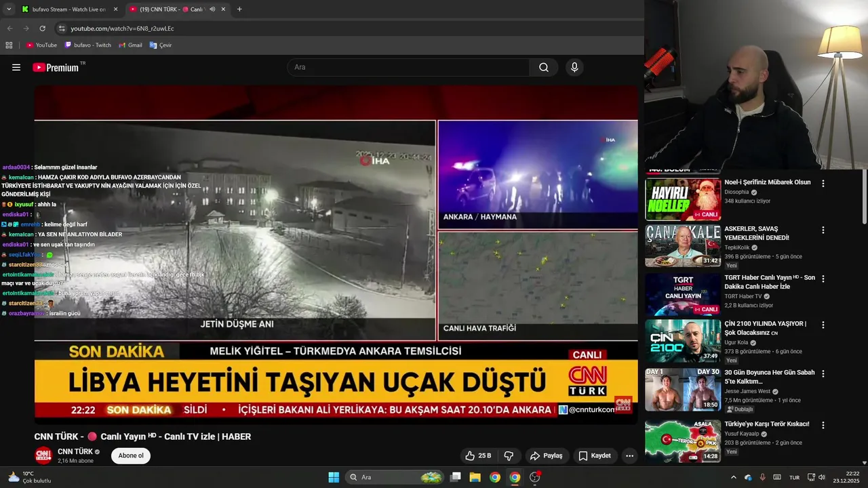Start voice search with the microphone

click(x=574, y=67)
